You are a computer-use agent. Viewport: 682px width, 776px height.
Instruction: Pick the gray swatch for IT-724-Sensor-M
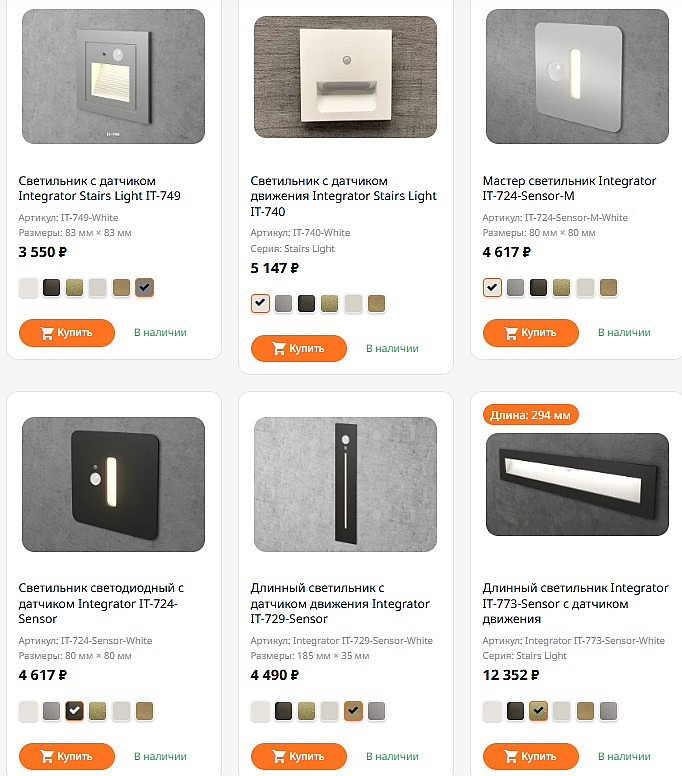tap(515, 288)
